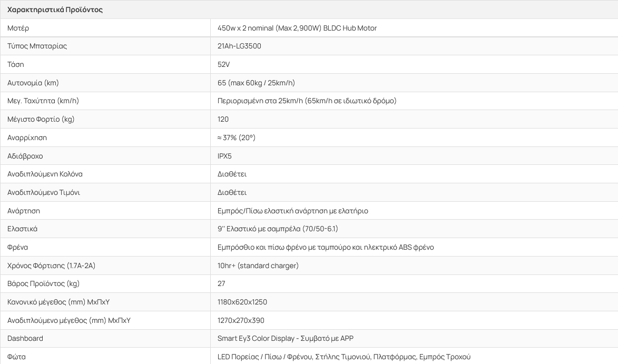Click the 'Φρένα' brakes row label
618x364 pixels.
pyautogui.click(x=18, y=247)
